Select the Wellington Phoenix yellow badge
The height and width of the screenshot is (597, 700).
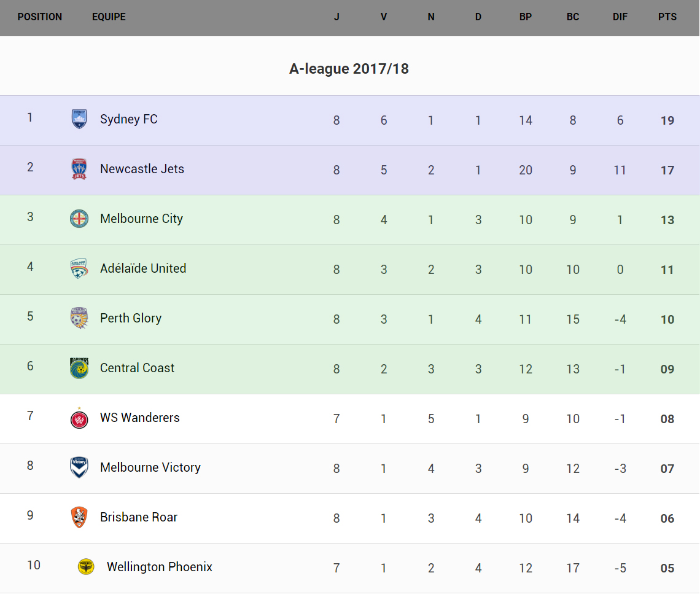pyautogui.click(x=86, y=567)
